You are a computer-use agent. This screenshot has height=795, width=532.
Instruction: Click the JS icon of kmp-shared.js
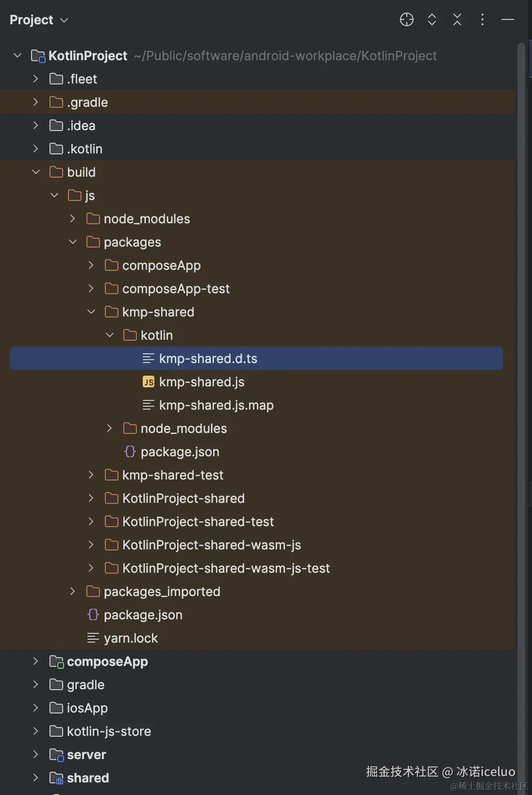(149, 382)
